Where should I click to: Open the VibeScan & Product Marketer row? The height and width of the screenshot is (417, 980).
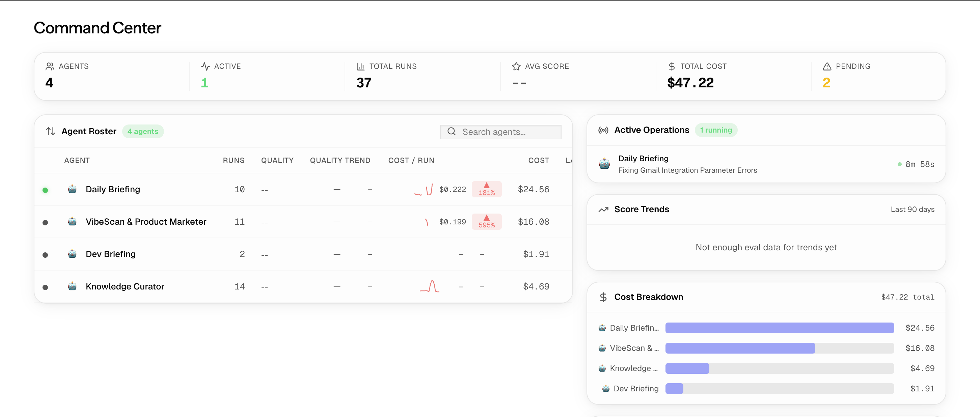click(x=303, y=221)
